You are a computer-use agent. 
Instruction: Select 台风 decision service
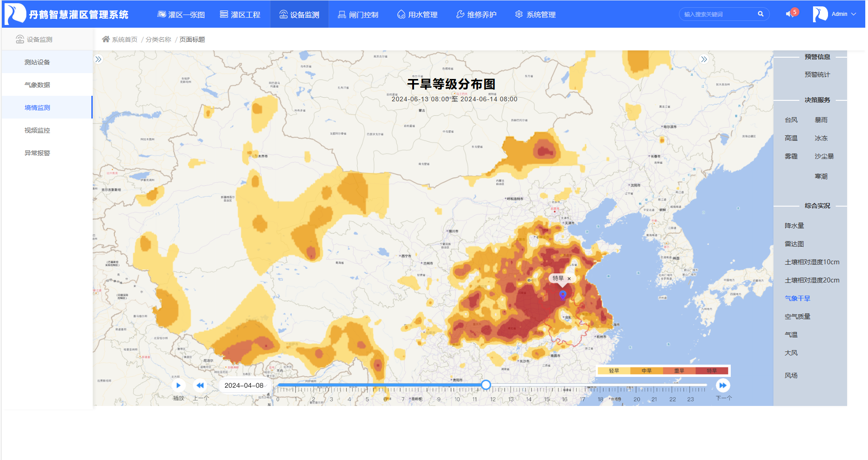pyautogui.click(x=791, y=120)
